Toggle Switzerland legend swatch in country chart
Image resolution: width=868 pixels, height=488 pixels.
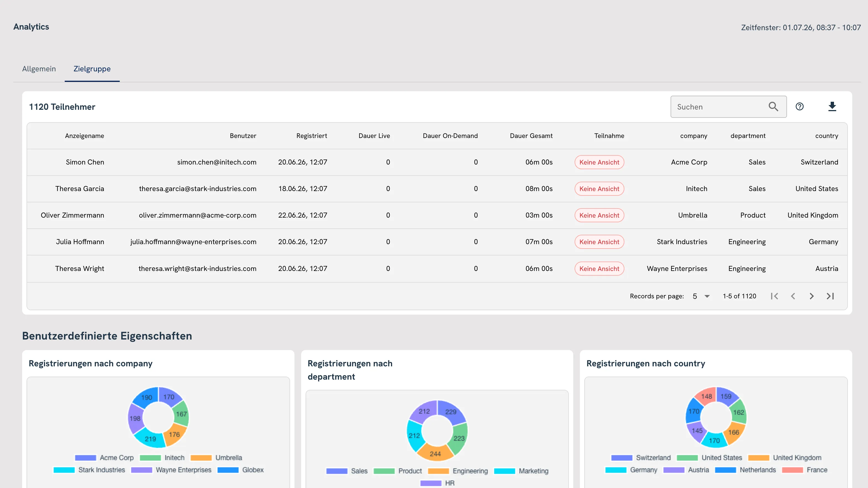[622, 458]
